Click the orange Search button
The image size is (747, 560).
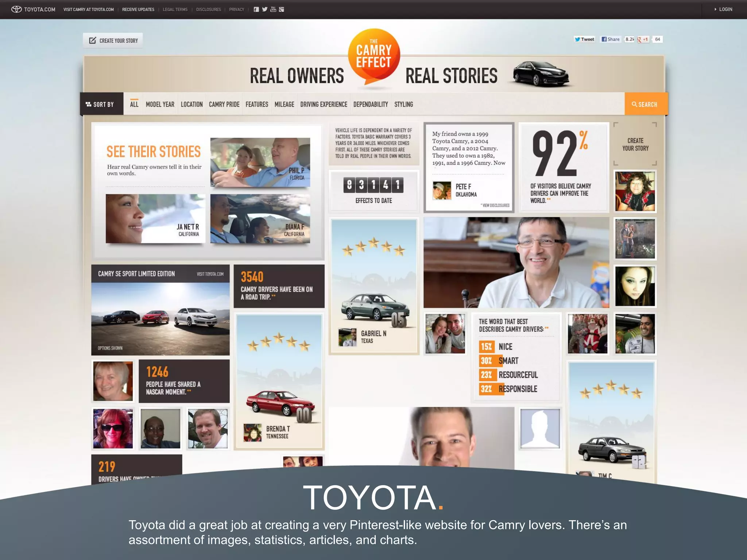pos(646,104)
